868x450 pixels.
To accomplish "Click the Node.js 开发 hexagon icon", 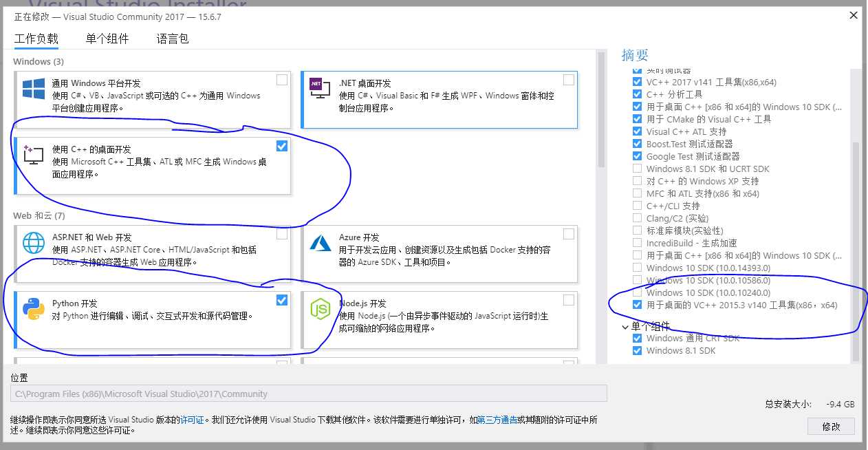I will pyautogui.click(x=321, y=309).
